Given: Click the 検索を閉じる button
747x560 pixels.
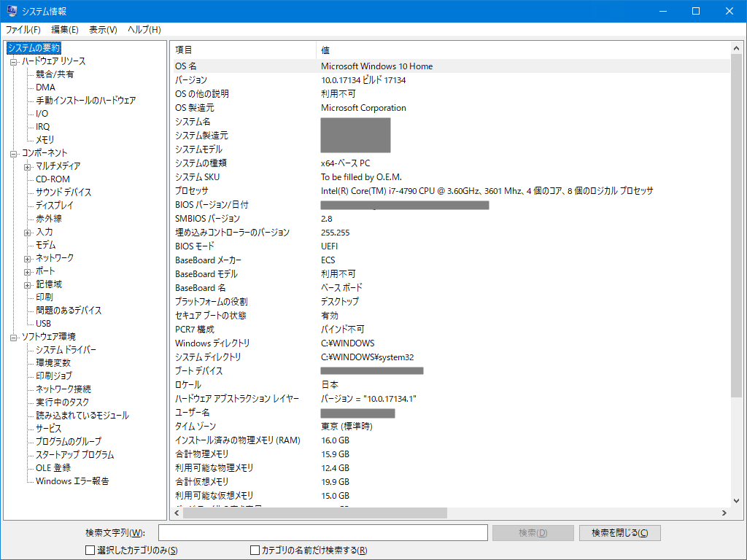Looking at the screenshot, I should click(619, 532).
